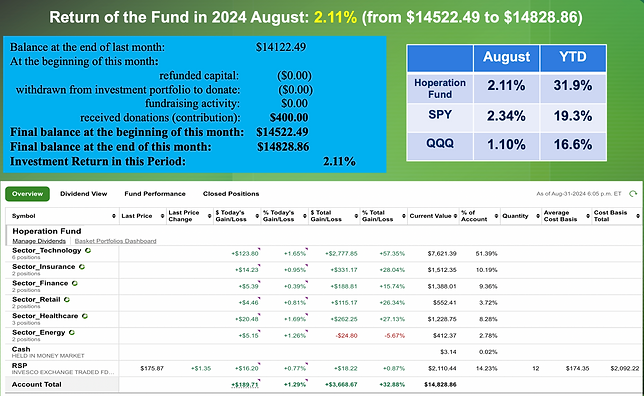Screen dimensions: 644x396
Task: Open the Closed Positions tab
Action: [x=231, y=194]
